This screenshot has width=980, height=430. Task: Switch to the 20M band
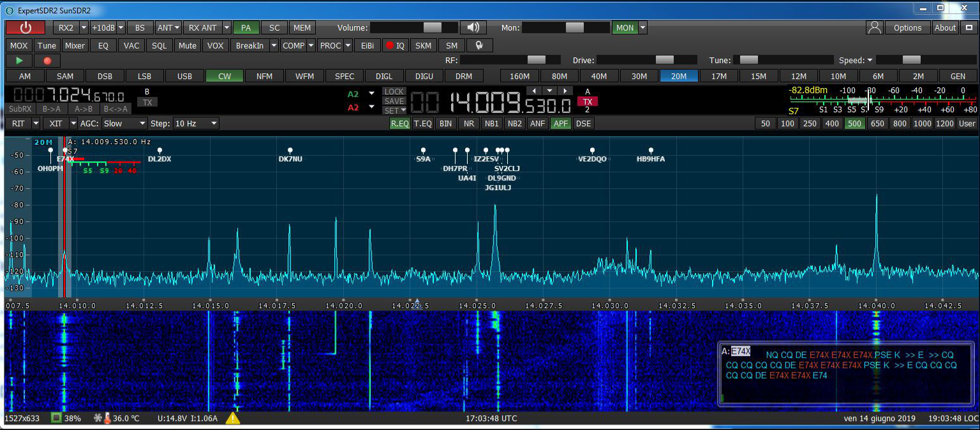pyautogui.click(x=679, y=76)
